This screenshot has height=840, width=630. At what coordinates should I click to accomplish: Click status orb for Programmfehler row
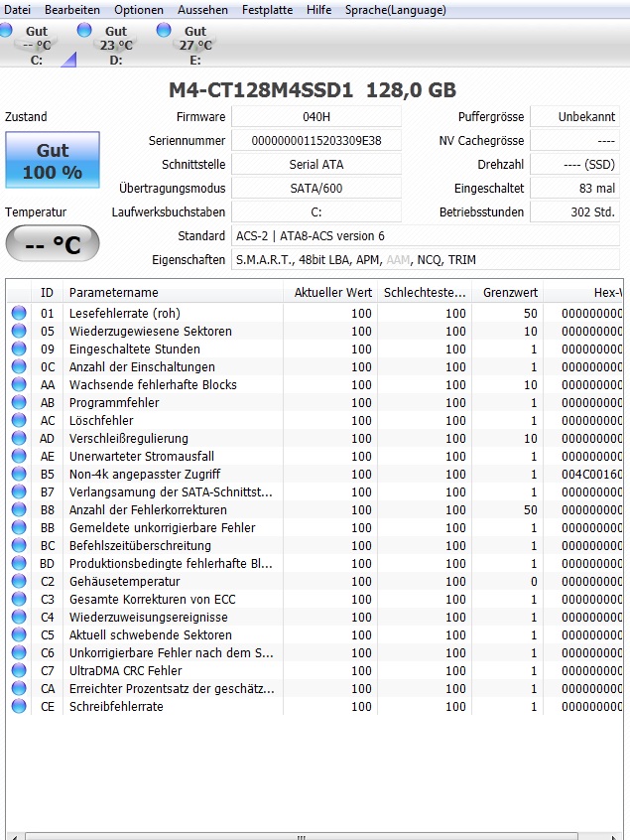click(19, 402)
